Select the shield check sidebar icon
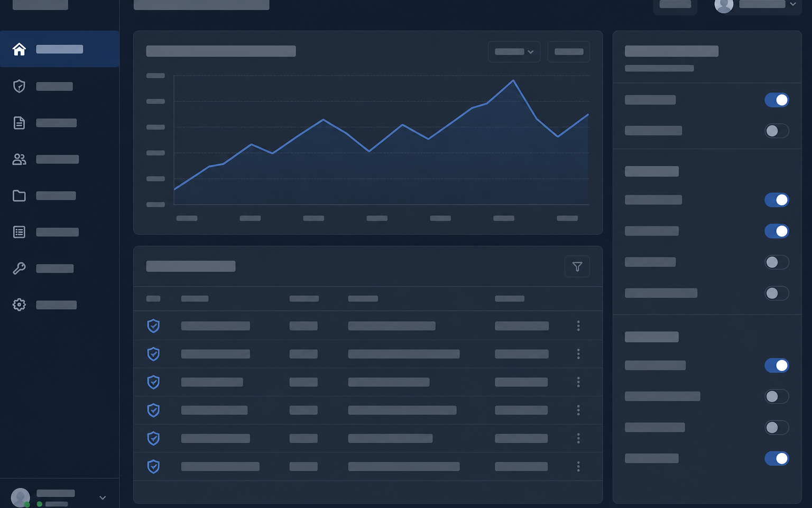Viewport: 812px width, 508px height. click(19, 86)
